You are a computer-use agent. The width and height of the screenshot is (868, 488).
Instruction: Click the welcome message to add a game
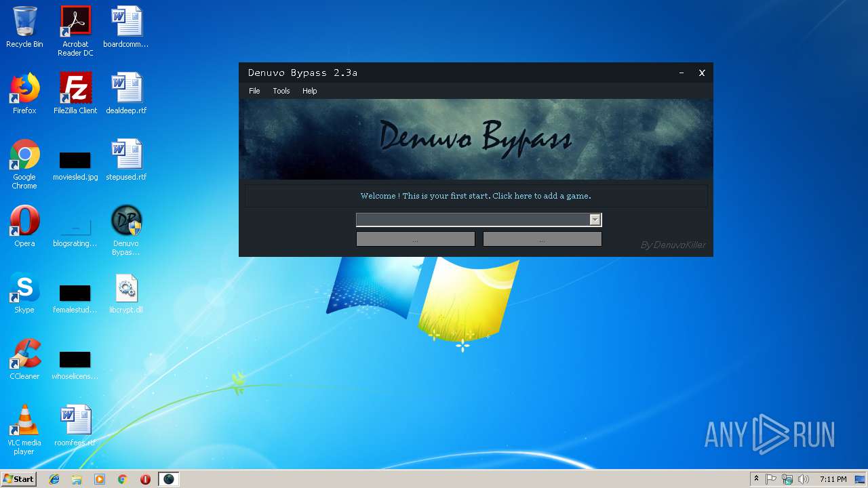[x=476, y=196]
